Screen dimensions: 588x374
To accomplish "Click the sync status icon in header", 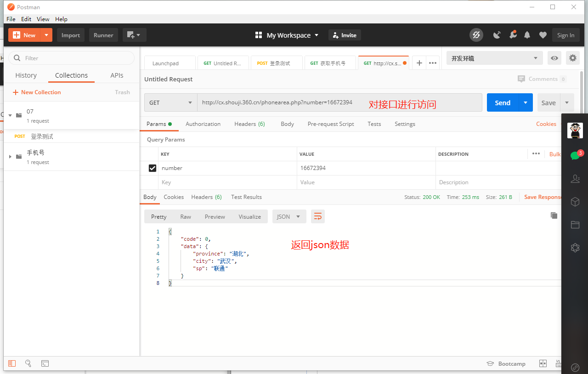I will pyautogui.click(x=476, y=35).
